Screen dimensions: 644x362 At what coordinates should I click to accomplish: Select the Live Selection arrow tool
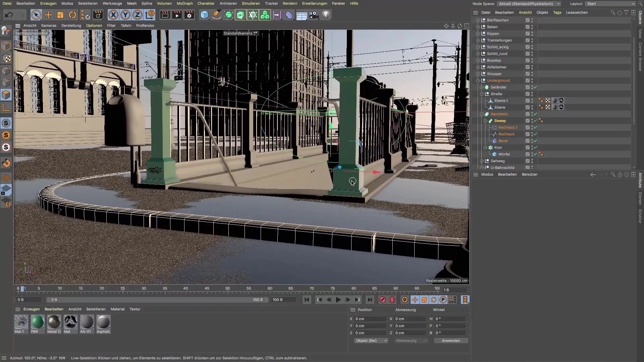point(36,15)
